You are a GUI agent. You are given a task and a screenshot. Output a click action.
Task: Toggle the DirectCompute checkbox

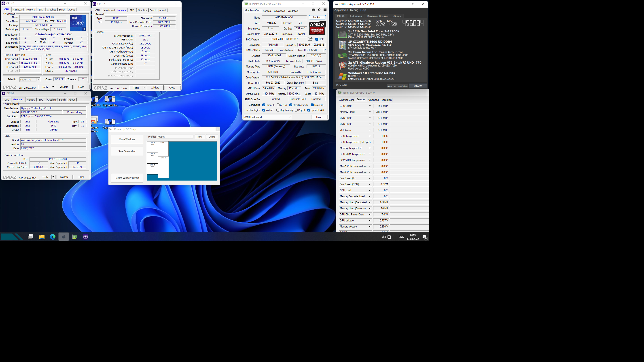(291, 105)
